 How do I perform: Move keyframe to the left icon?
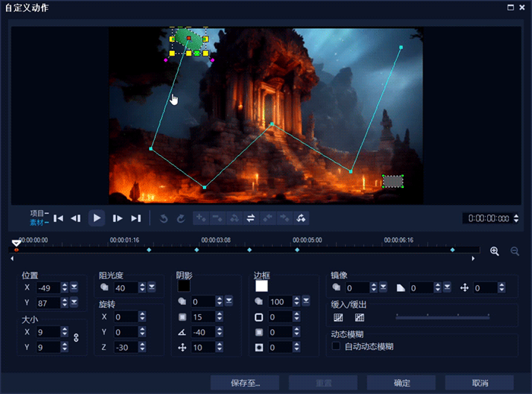tap(268, 218)
